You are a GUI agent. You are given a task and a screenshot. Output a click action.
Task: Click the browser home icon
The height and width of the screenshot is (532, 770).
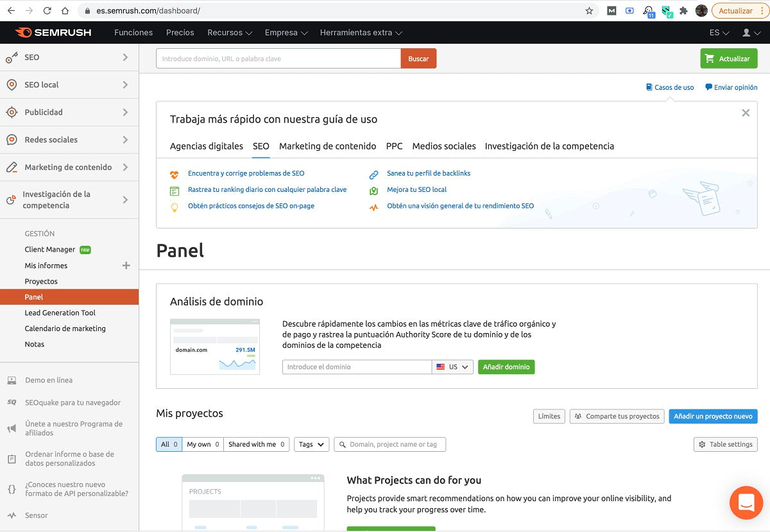coord(65,11)
